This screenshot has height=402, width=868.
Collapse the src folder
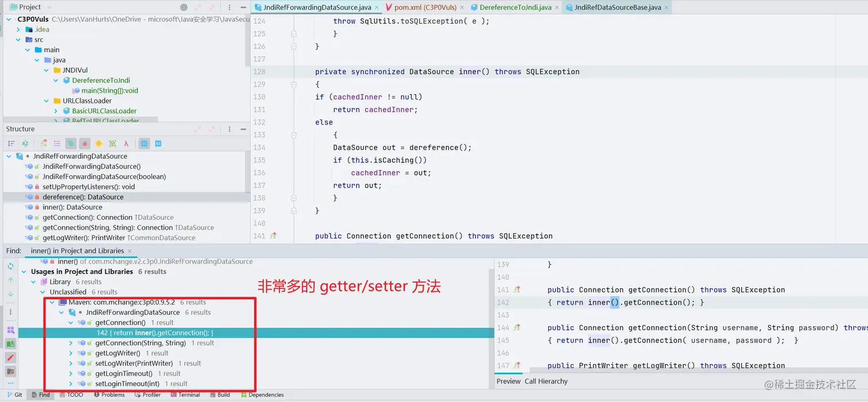click(x=18, y=40)
